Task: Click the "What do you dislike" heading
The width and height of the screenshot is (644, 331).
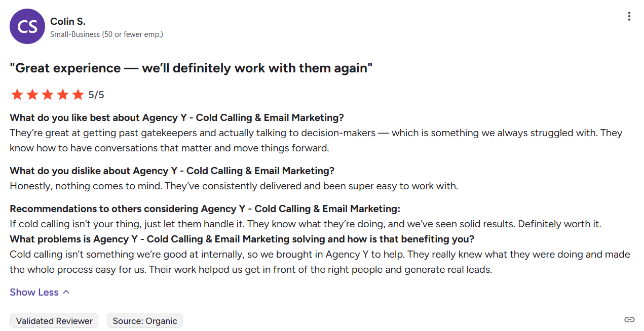Action: pos(172,171)
